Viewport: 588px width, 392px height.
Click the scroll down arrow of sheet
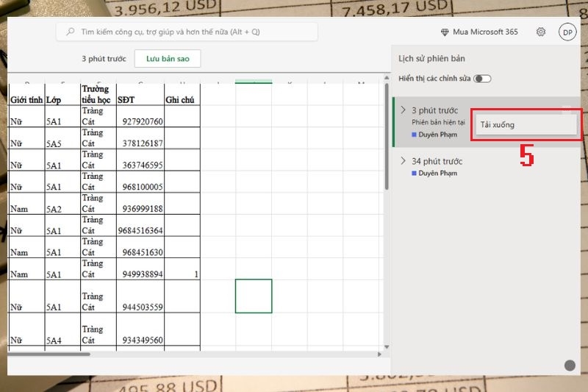tap(387, 347)
